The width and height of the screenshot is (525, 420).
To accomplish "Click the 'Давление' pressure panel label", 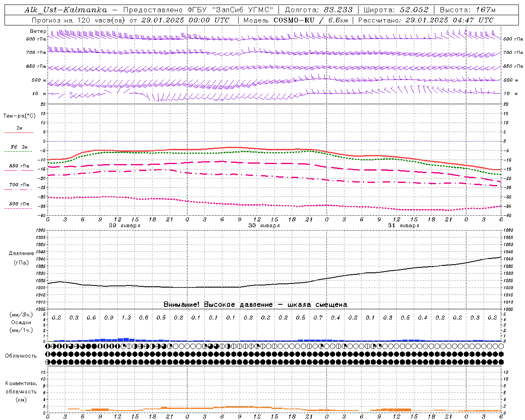I will [21, 253].
